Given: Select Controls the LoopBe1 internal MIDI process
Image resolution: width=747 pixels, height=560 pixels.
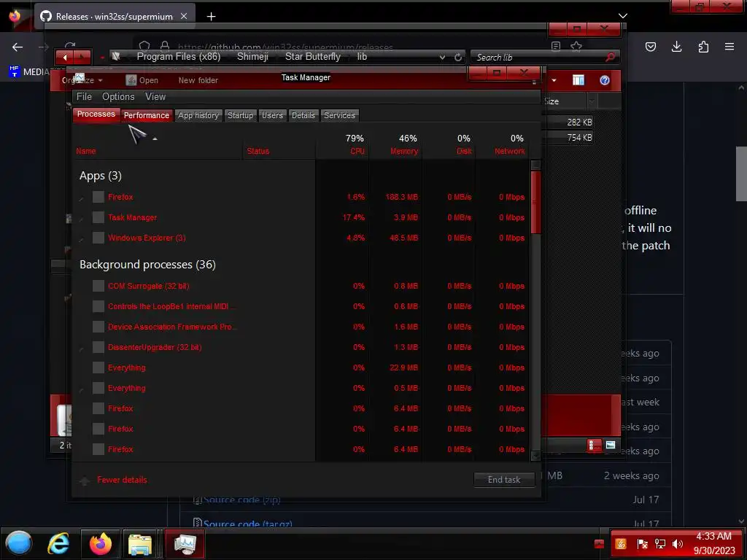Looking at the screenshot, I should tap(301, 306).
